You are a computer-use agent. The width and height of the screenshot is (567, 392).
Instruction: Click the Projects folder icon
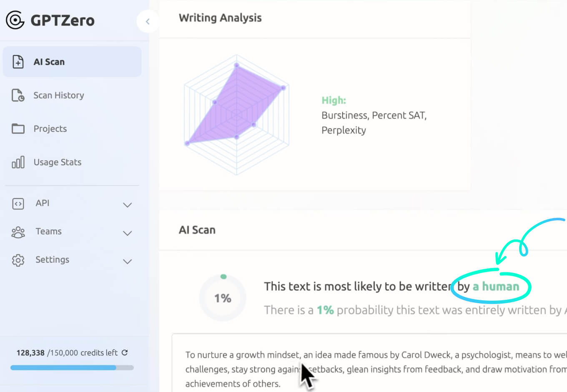(x=18, y=128)
